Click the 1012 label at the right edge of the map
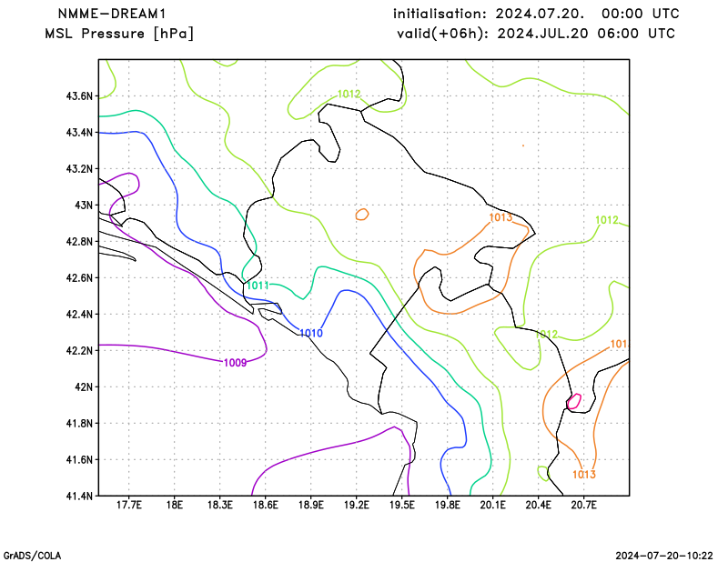 click(607, 220)
